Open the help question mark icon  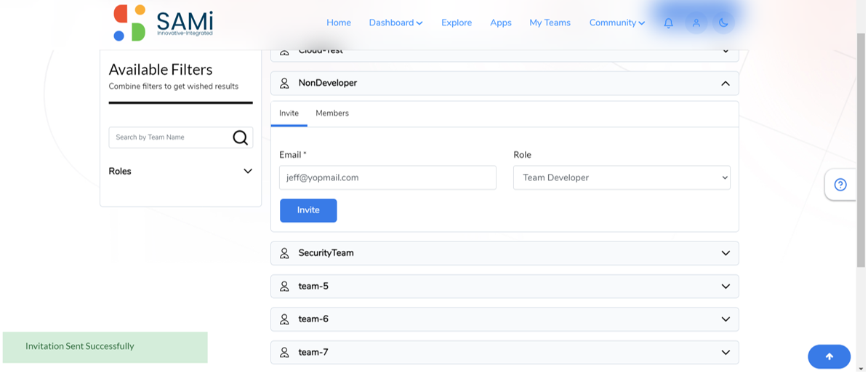[x=840, y=185]
